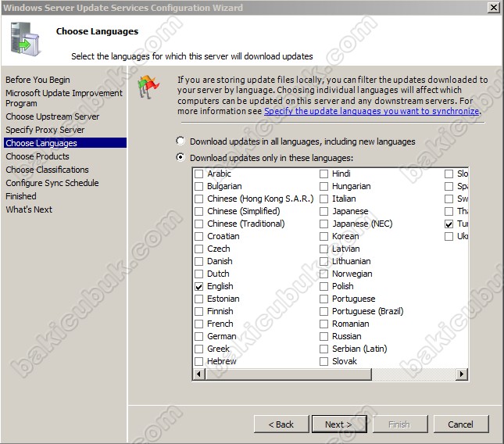Check the Hindi checkbox
The image size is (504, 444).
click(323, 174)
